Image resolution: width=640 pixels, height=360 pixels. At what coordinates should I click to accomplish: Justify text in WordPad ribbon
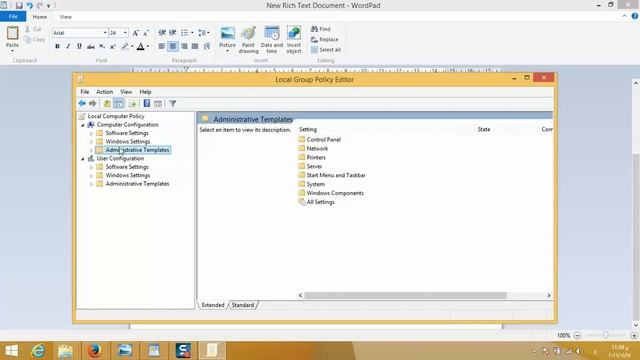(x=195, y=46)
